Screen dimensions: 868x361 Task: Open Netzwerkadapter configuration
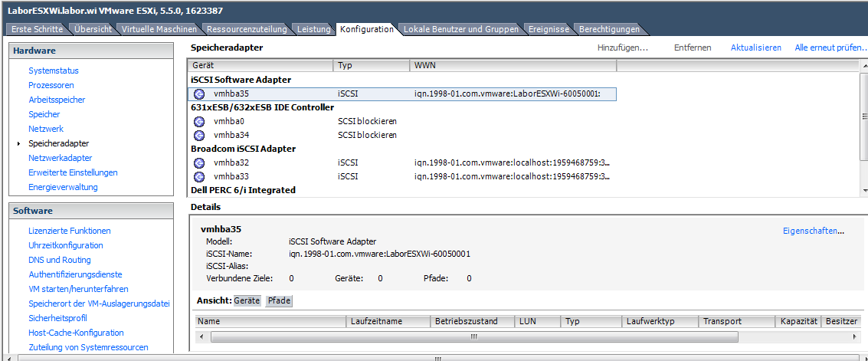[x=61, y=158]
